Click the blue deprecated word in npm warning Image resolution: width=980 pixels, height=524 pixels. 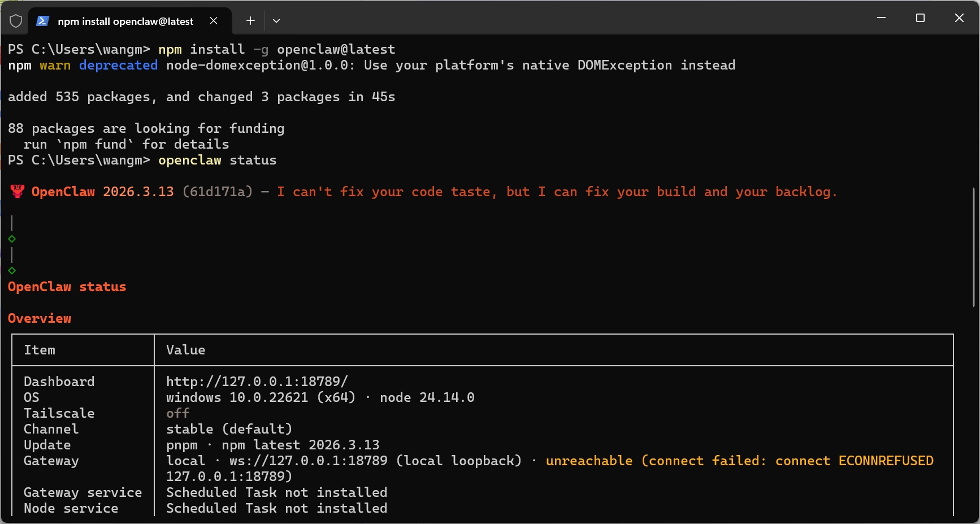[118, 65]
